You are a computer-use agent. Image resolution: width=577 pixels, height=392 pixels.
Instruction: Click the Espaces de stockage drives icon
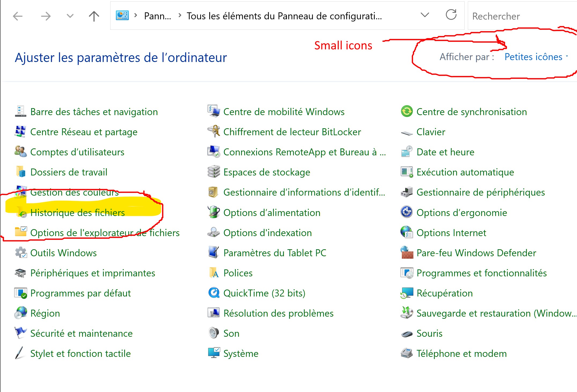(x=214, y=172)
